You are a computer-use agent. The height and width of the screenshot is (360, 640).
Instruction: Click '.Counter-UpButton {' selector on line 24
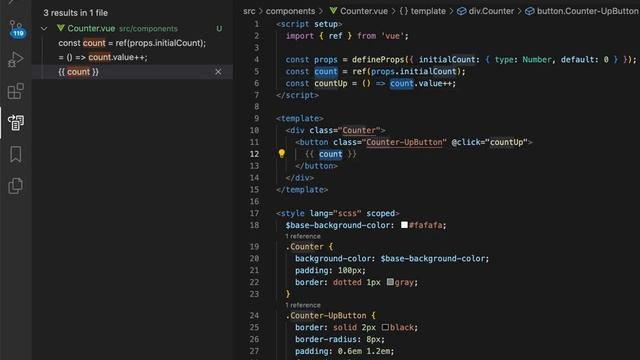pos(330,316)
